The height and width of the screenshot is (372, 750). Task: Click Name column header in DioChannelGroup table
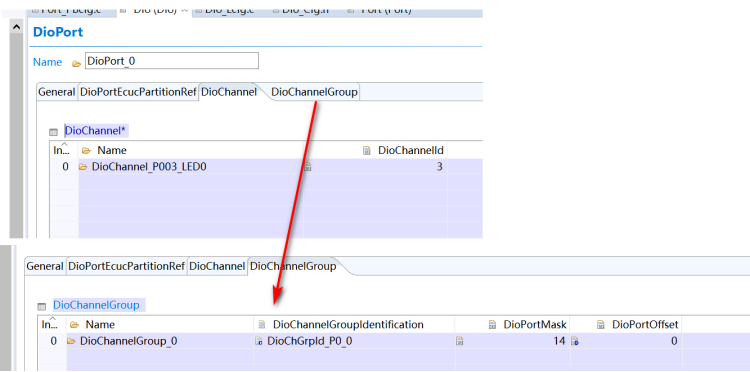(100, 325)
